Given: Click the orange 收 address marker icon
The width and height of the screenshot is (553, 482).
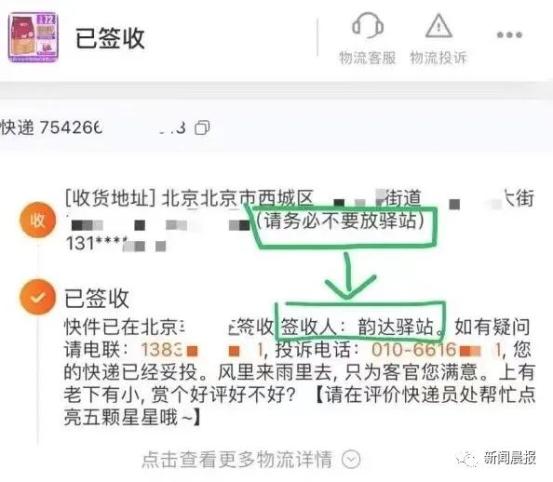Looking at the screenshot, I should tap(38, 220).
